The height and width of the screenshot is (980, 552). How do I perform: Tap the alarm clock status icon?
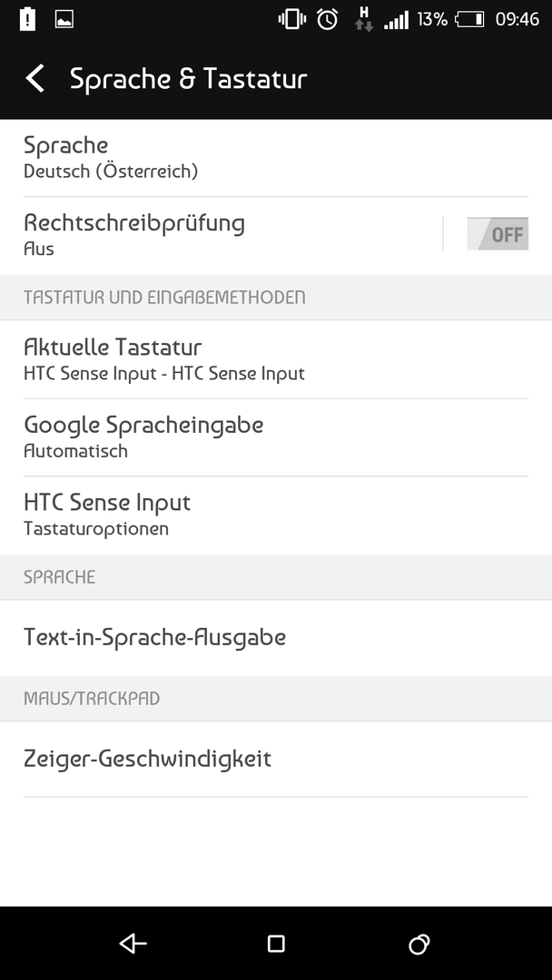[x=327, y=19]
